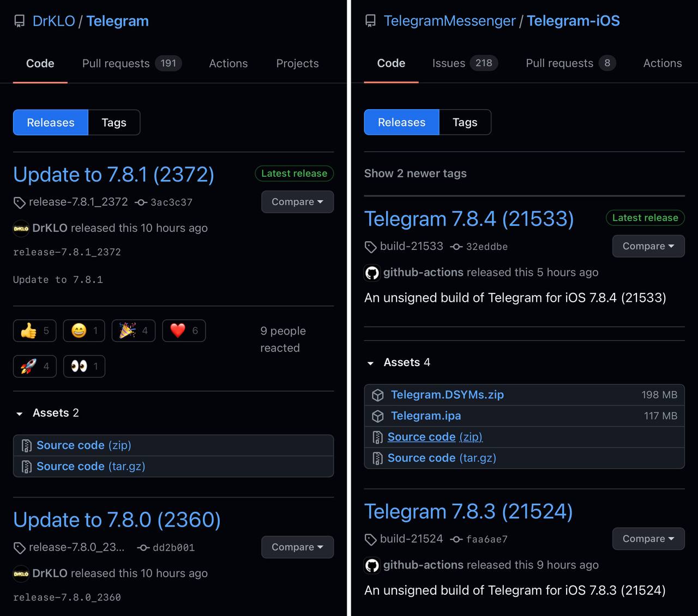The width and height of the screenshot is (698, 616).
Task: Open Compare dropdown for Update to 7.8.0
Action: [x=297, y=547]
